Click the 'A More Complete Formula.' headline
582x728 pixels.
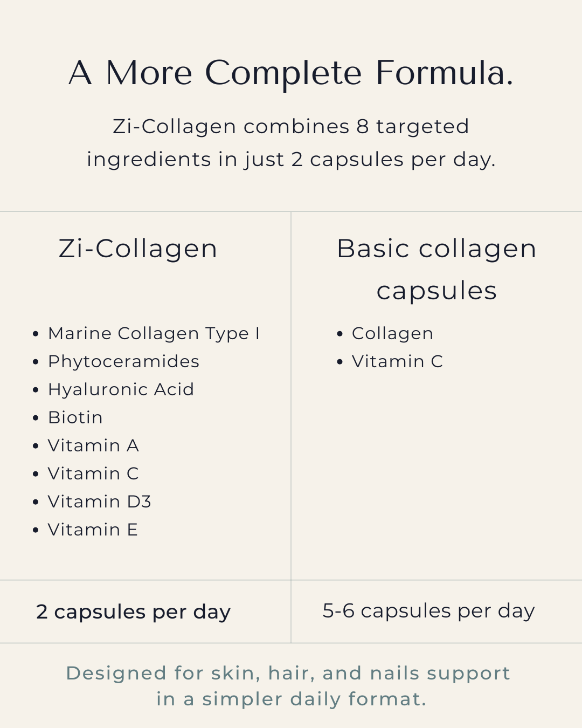point(291,73)
